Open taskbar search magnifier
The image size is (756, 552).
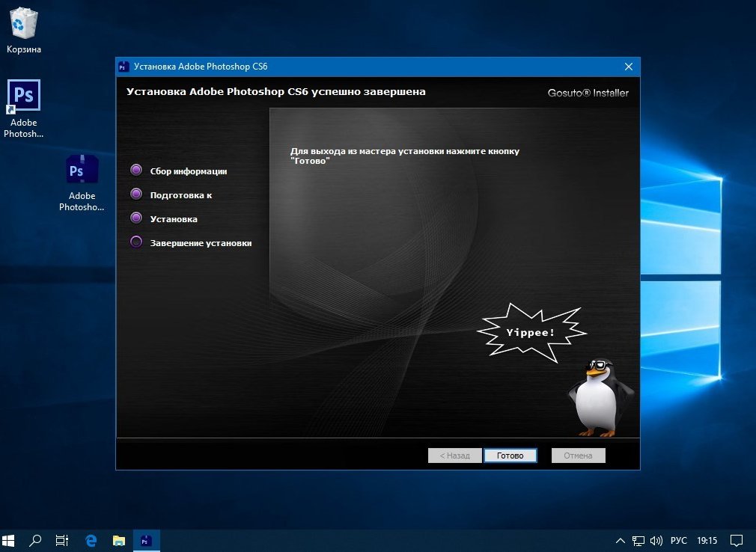click(34, 541)
